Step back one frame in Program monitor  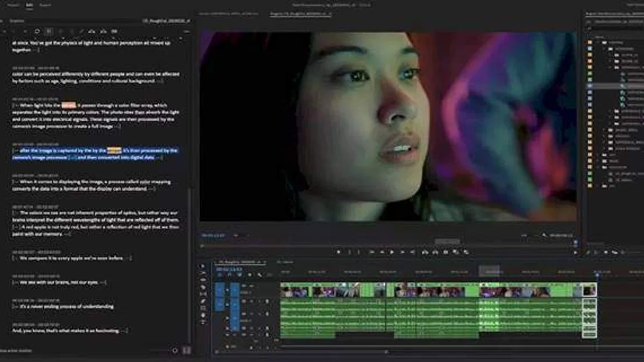[382, 252]
